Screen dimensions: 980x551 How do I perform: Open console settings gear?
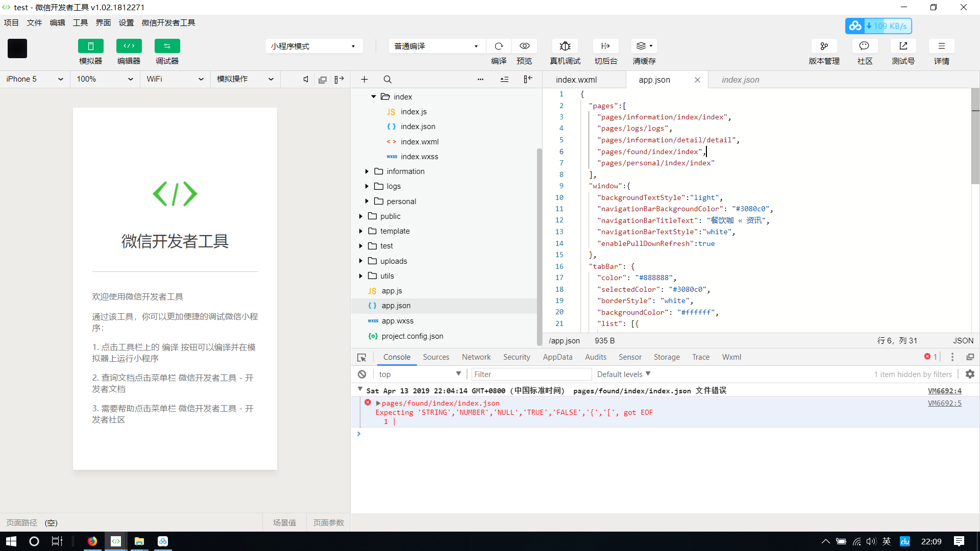[x=970, y=374]
